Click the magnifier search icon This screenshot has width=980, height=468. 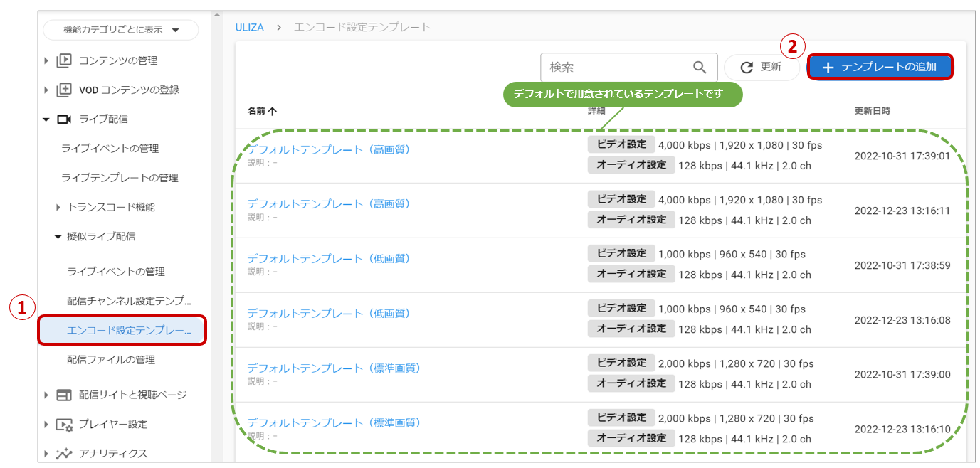(x=700, y=67)
